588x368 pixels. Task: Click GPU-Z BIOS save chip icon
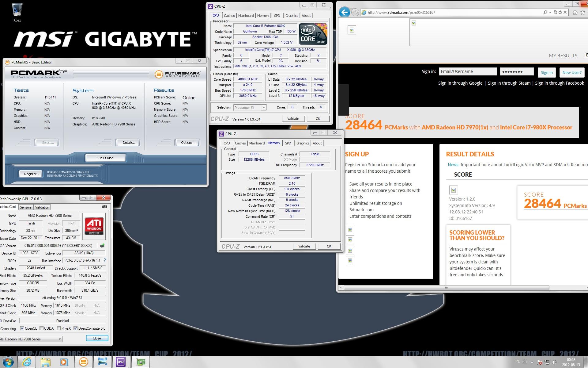[102, 245]
